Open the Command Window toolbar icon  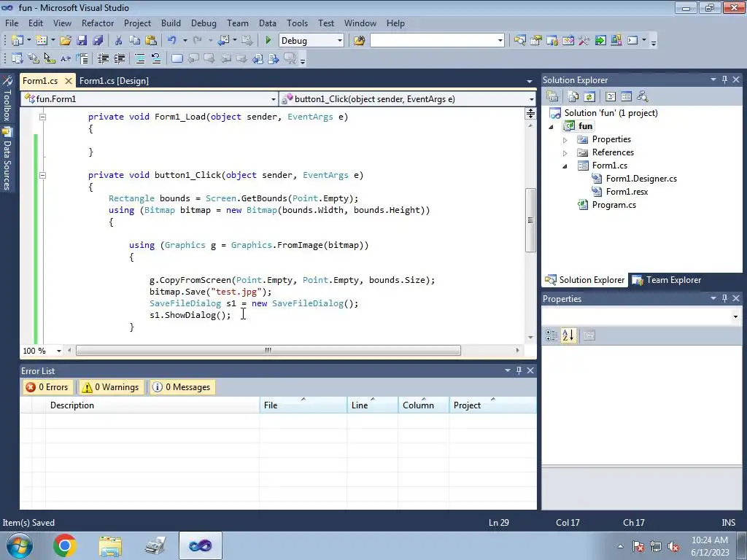point(632,41)
